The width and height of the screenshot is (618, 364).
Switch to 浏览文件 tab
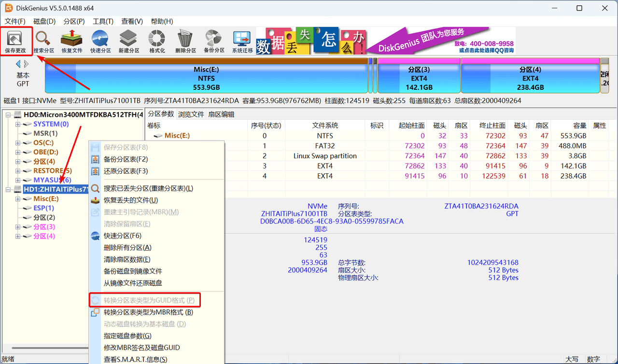click(x=191, y=114)
